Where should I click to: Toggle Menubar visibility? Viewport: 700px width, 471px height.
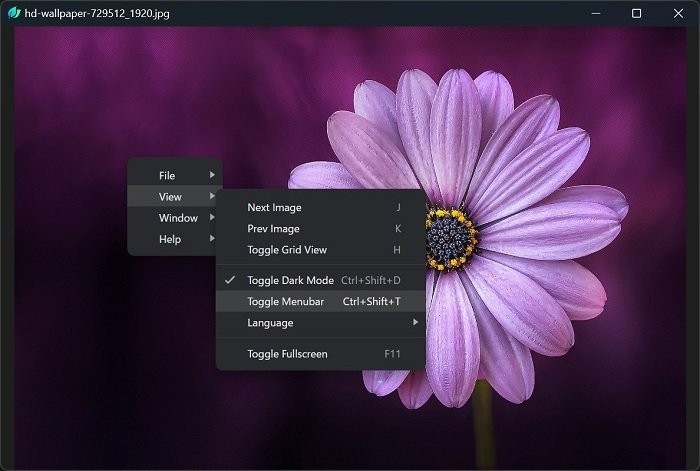coord(285,302)
